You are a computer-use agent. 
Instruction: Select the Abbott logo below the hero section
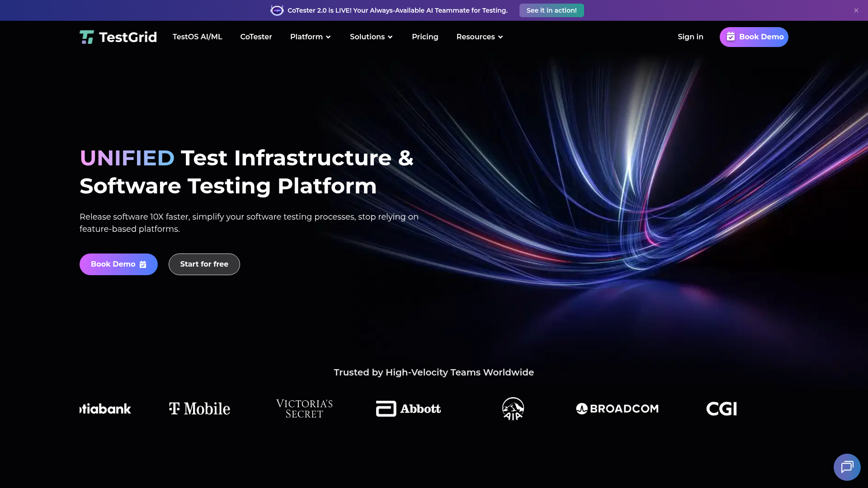click(x=407, y=408)
